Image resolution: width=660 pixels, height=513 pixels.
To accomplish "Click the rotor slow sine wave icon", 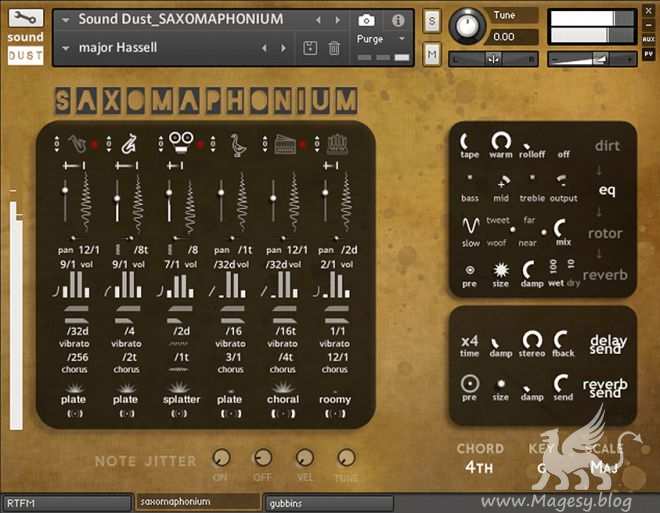I will click(471, 226).
